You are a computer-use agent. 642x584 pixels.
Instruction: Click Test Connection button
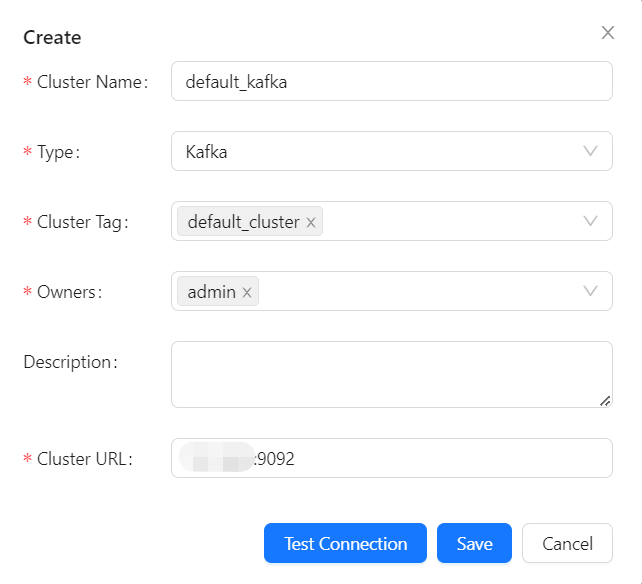(x=345, y=544)
